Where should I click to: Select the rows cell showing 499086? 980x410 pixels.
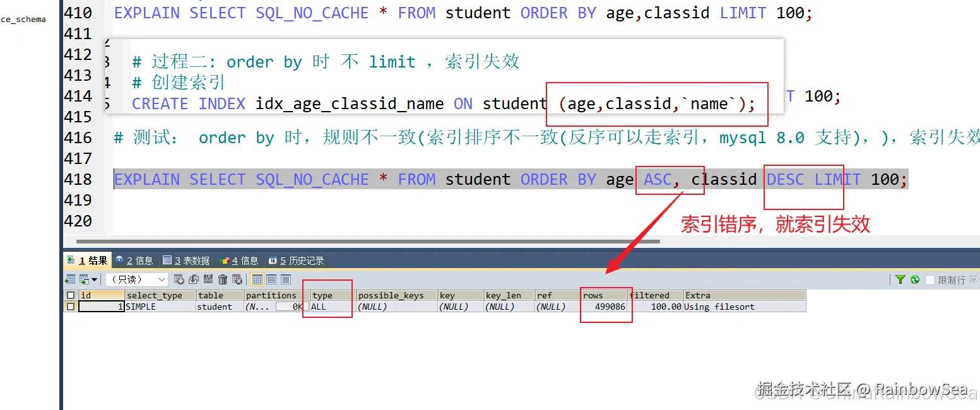point(605,307)
